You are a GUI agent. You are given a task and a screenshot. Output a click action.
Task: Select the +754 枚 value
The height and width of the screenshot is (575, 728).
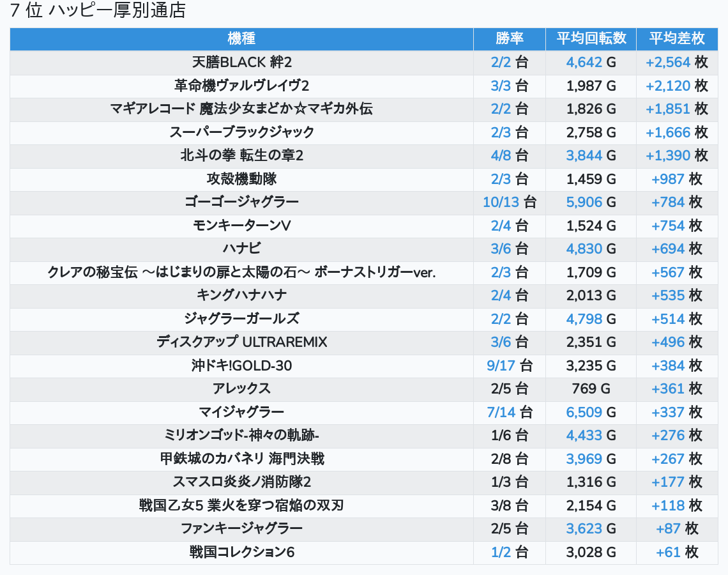pos(677,226)
